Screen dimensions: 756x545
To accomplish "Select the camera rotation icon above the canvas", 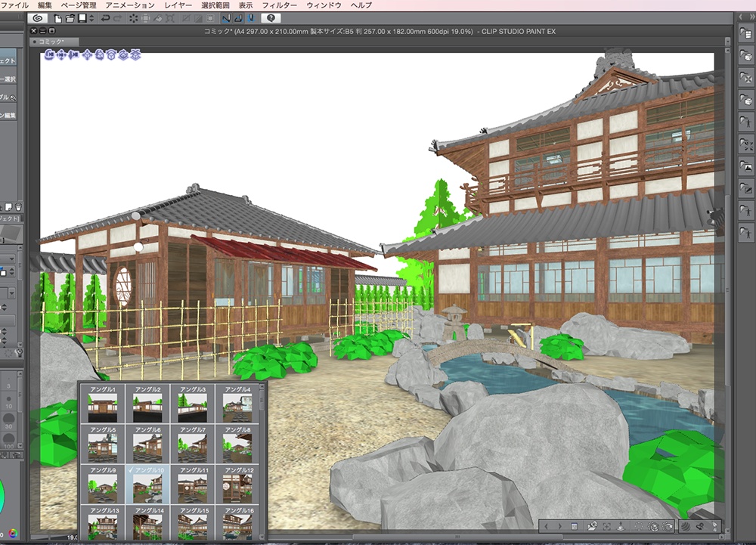I will point(48,54).
